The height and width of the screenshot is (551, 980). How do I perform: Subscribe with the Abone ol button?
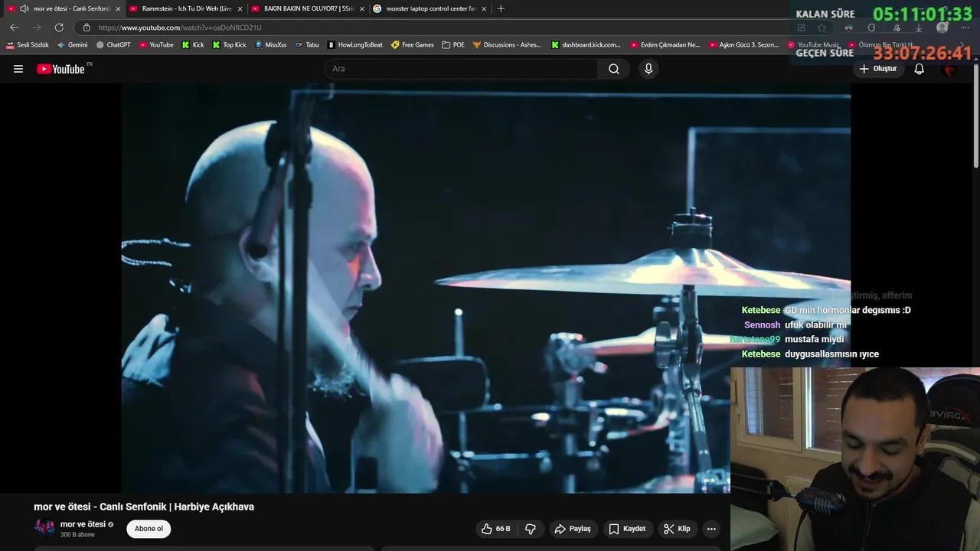tap(149, 529)
